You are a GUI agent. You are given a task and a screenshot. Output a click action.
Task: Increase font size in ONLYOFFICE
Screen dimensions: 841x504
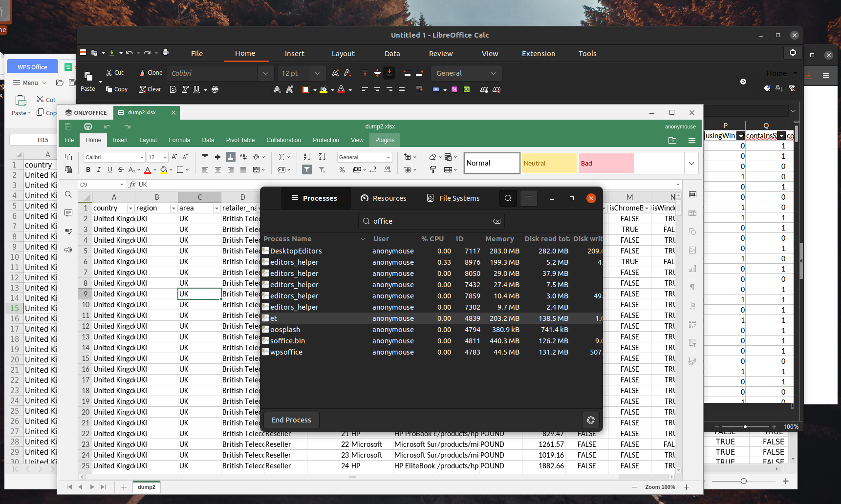click(x=174, y=157)
